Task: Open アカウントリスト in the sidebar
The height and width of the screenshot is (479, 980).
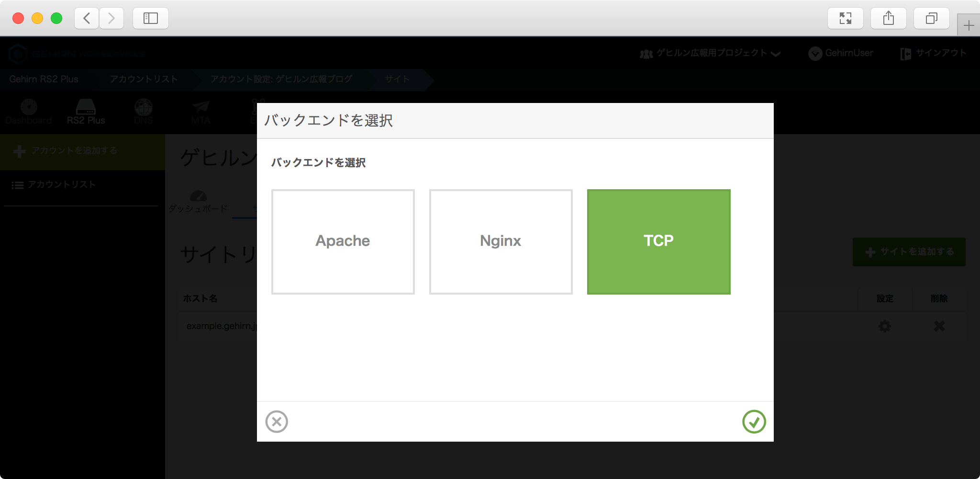Action: pos(61,185)
